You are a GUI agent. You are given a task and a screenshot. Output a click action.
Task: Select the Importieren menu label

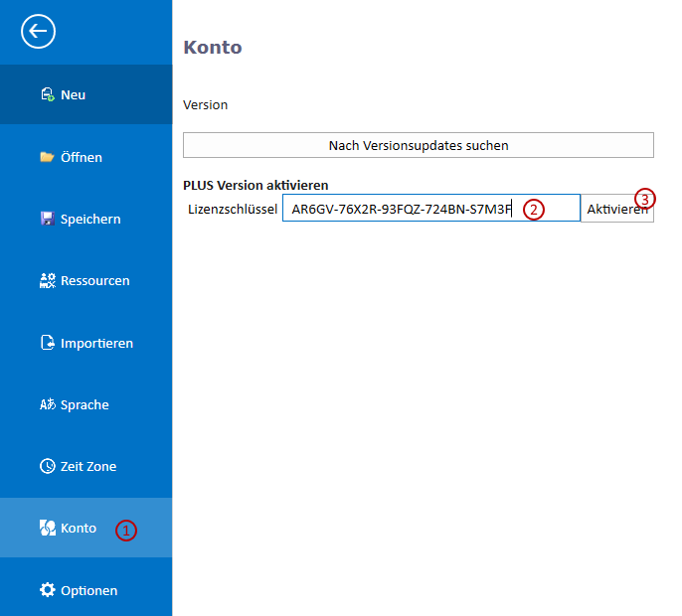(96, 343)
